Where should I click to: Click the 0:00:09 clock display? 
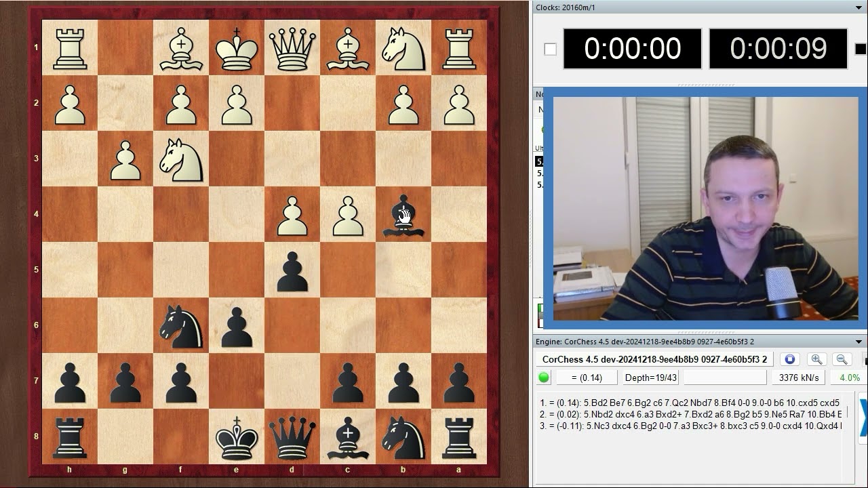pos(778,49)
